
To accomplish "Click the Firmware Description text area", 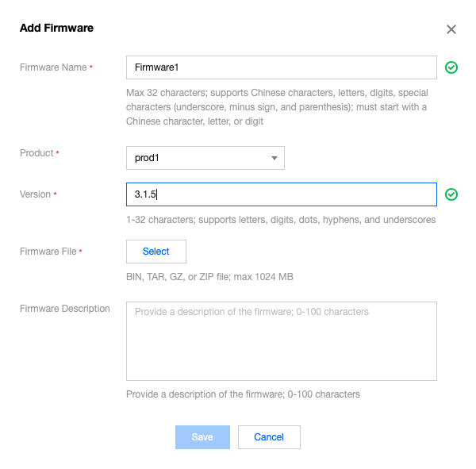I will coord(282,341).
